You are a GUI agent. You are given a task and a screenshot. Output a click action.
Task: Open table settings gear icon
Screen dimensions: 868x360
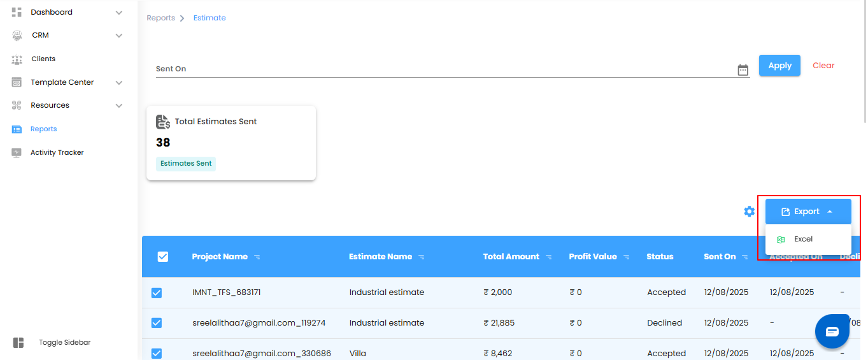pyautogui.click(x=750, y=212)
